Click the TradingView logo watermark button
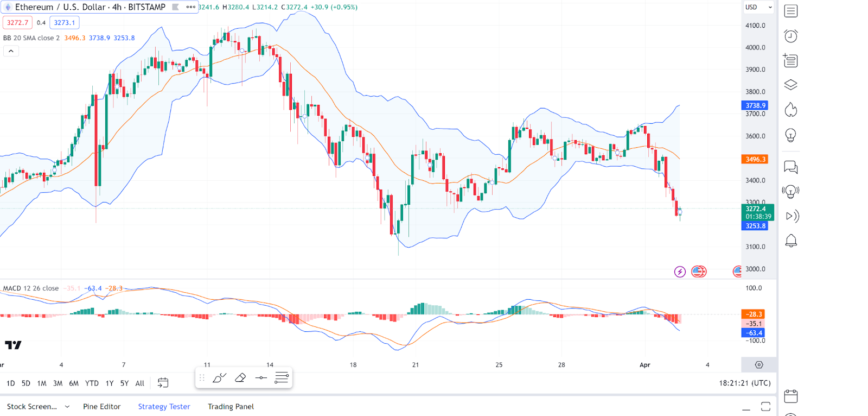 (13, 345)
